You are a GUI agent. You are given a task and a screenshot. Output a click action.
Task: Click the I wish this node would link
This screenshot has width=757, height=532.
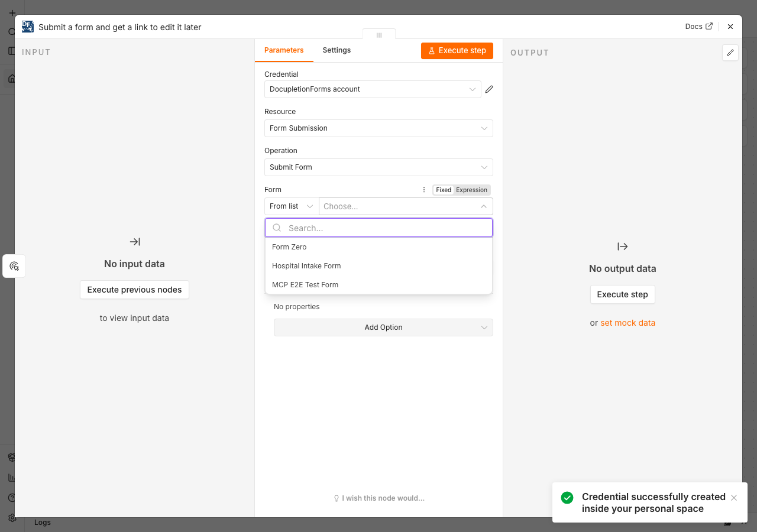coord(379,498)
